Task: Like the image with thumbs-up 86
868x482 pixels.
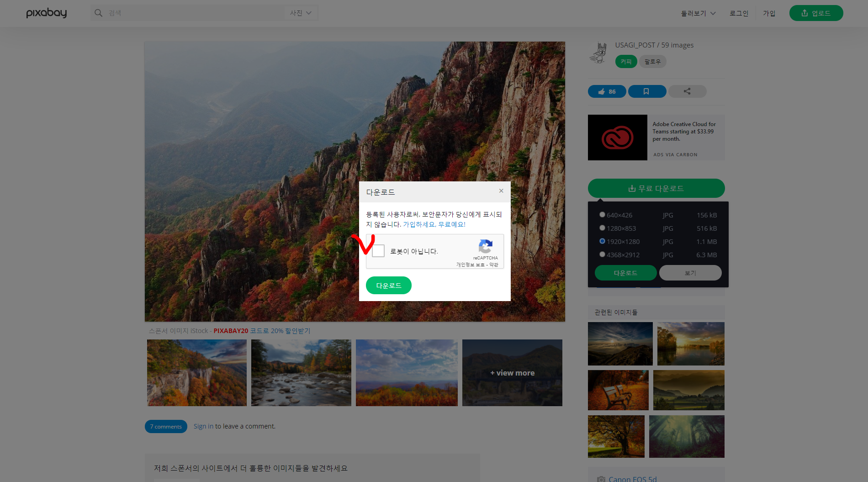Action: pyautogui.click(x=607, y=91)
